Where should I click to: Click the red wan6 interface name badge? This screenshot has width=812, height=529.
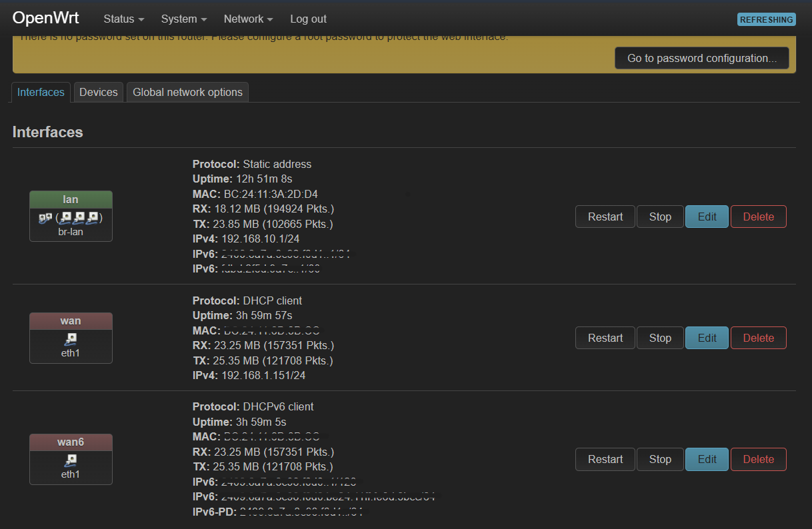pyautogui.click(x=71, y=442)
